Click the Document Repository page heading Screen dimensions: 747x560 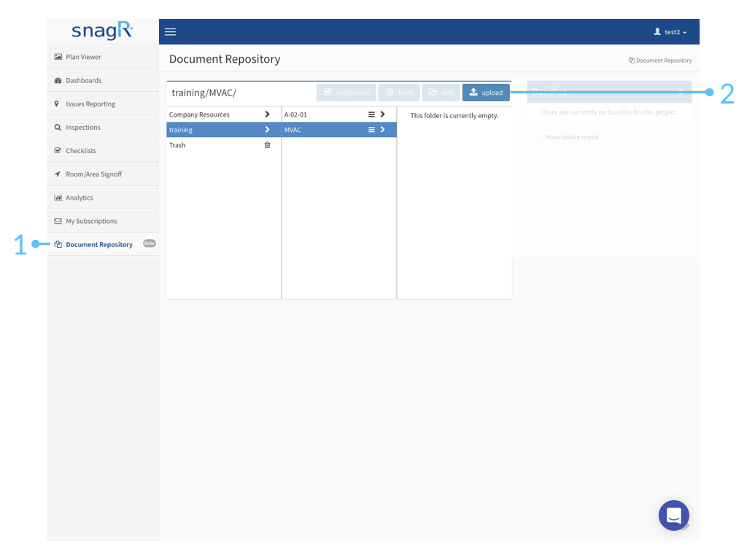[x=225, y=59]
